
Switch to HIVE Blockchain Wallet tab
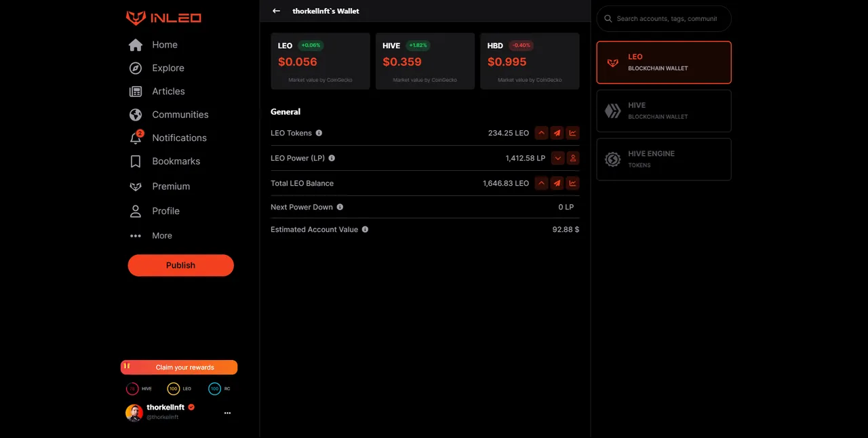[664, 111]
